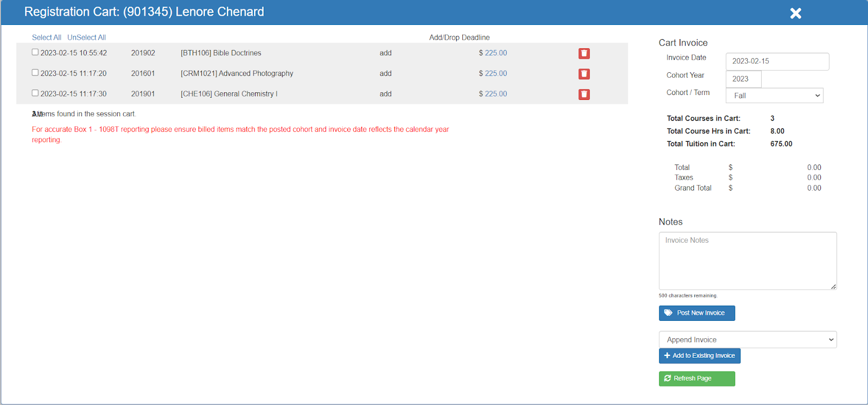Click the refresh icon on Refresh Page
Screen dimensions: 868x405
tap(668, 378)
